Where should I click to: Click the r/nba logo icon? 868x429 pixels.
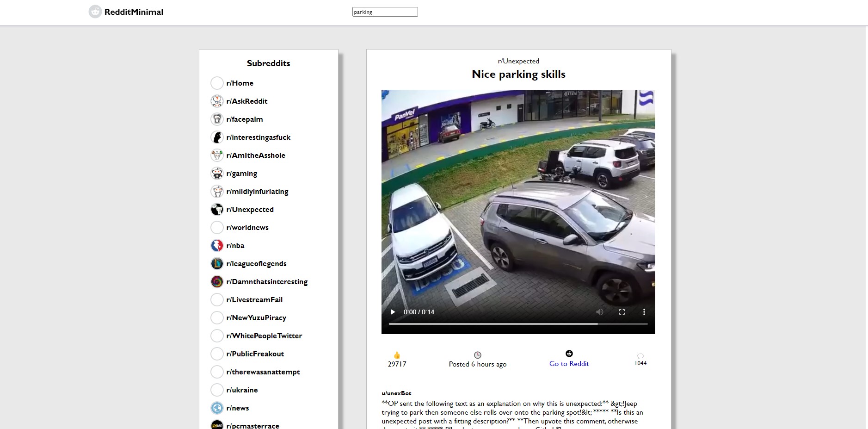[x=217, y=246]
